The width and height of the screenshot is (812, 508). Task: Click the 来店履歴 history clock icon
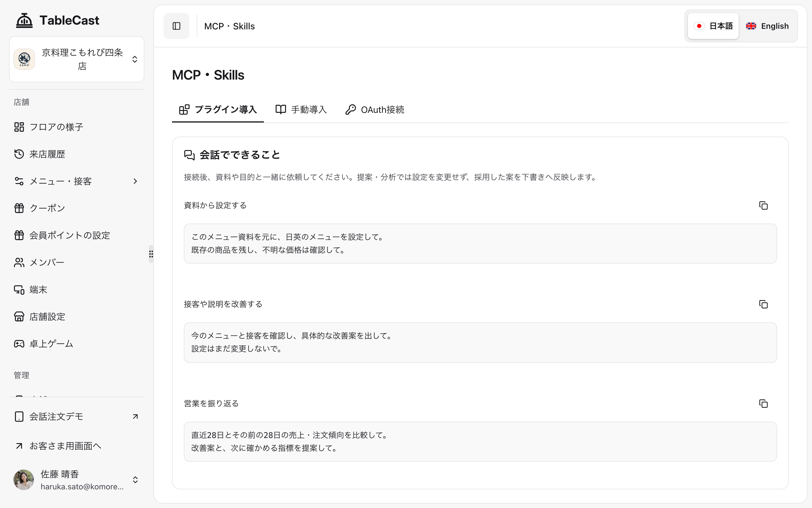tap(19, 154)
